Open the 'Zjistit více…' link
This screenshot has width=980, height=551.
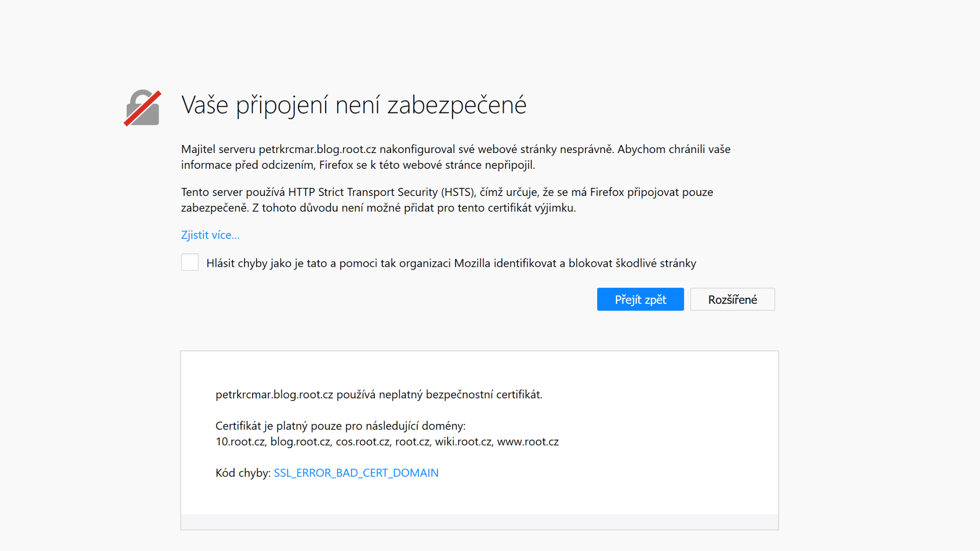pyautogui.click(x=210, y=235)
